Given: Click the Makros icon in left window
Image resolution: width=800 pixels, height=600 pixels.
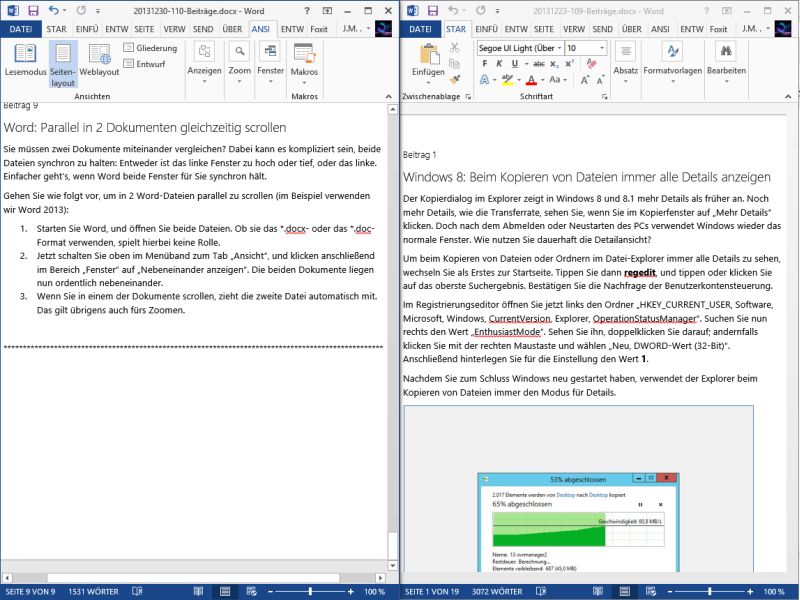Looking at the screenshot, I should pyautogui.click(x=304, y=54).
